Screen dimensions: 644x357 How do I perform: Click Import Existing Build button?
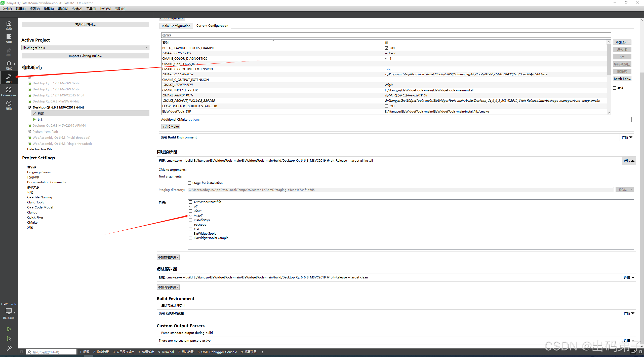(x=85, y=56)
